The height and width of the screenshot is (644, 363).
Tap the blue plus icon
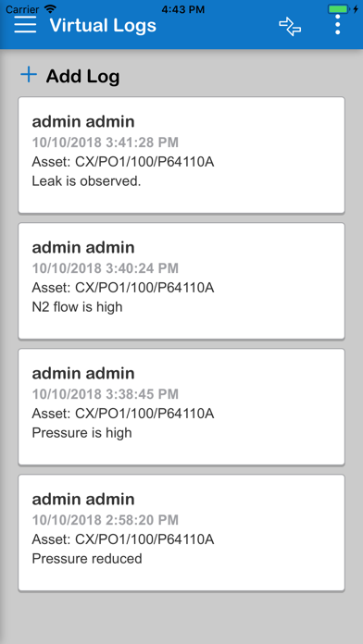tap(29, 75)
